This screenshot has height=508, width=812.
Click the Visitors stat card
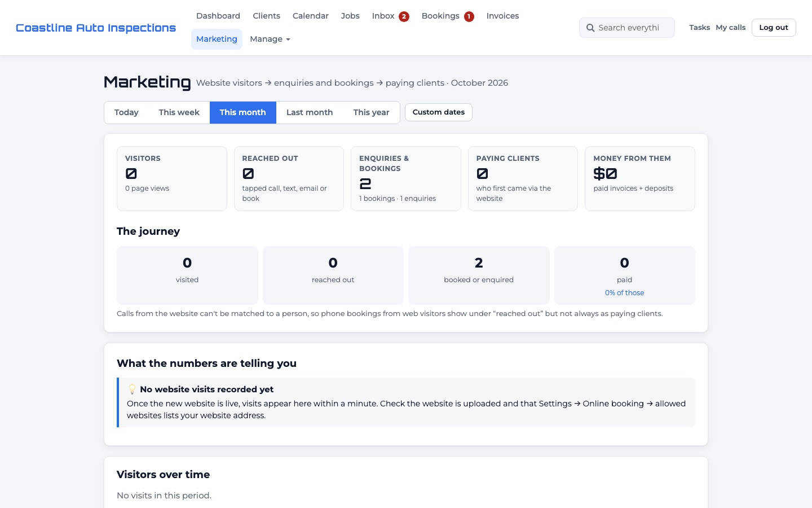point(172,178)
